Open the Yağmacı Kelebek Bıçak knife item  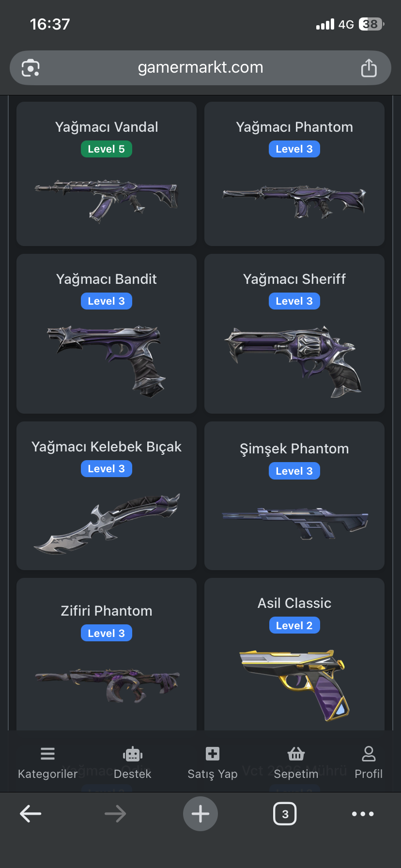click(x=107, y=496)
